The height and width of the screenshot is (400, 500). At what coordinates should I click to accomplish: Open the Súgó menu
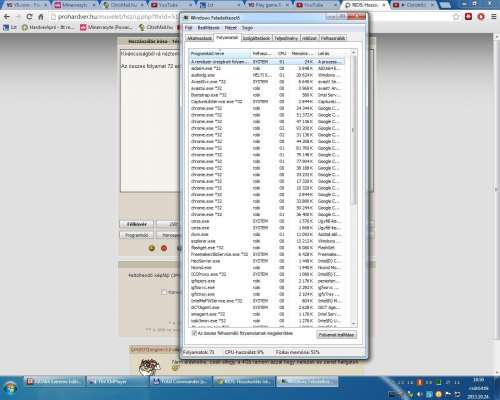click(x=247, y=28)
